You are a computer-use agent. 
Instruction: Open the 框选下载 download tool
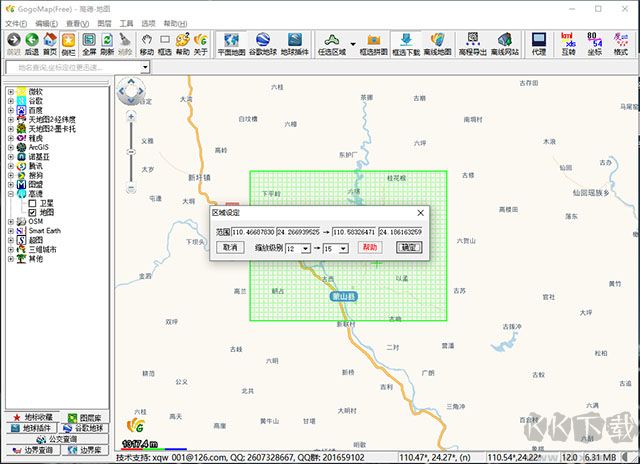405,43
